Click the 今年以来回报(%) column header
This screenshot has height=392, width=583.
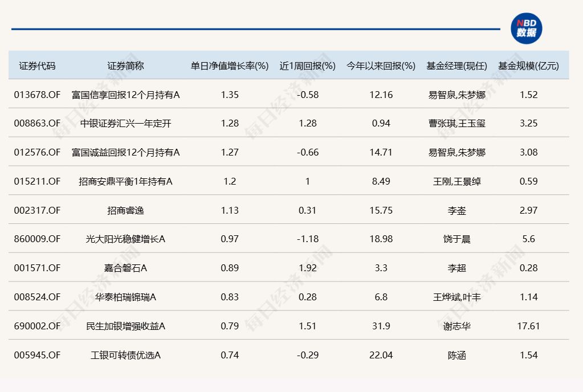click(x=381, y=66)
